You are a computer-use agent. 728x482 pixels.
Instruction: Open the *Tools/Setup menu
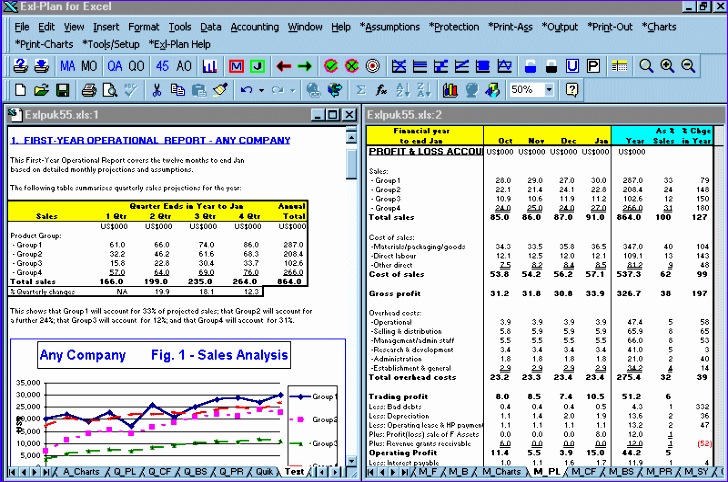111,44
